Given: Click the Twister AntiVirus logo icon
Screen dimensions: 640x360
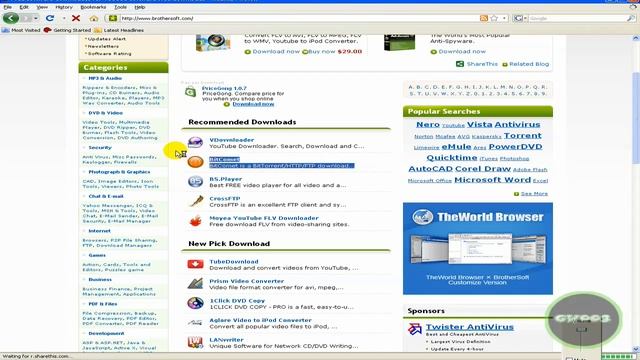Looking at the screenshot, I should [x=415, y=329].
